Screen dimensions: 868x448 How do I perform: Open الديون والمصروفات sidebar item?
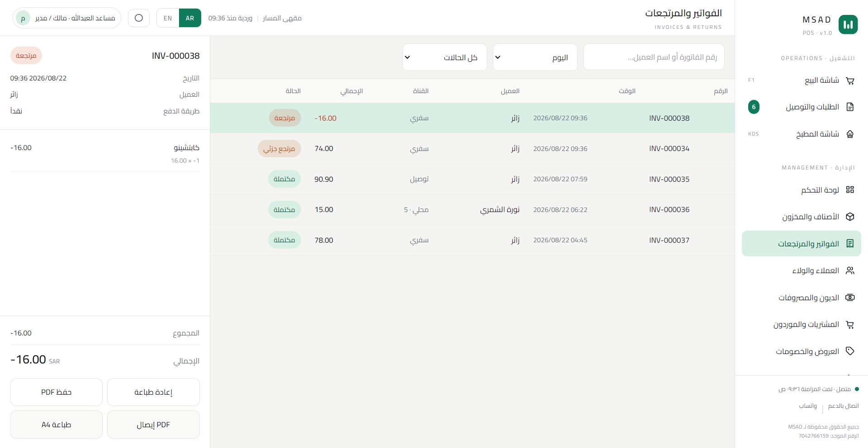point(801,298)
